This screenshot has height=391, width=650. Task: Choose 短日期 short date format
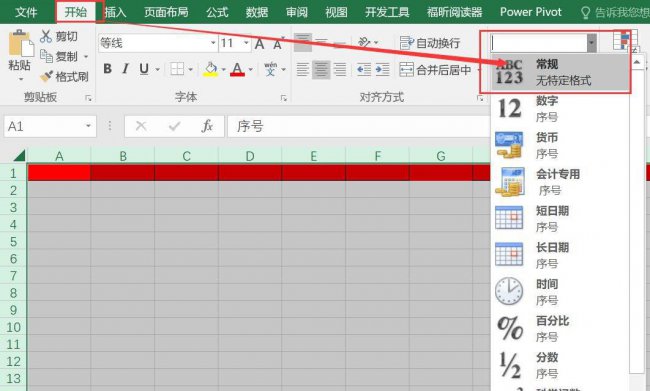click(x=560, y=219)
